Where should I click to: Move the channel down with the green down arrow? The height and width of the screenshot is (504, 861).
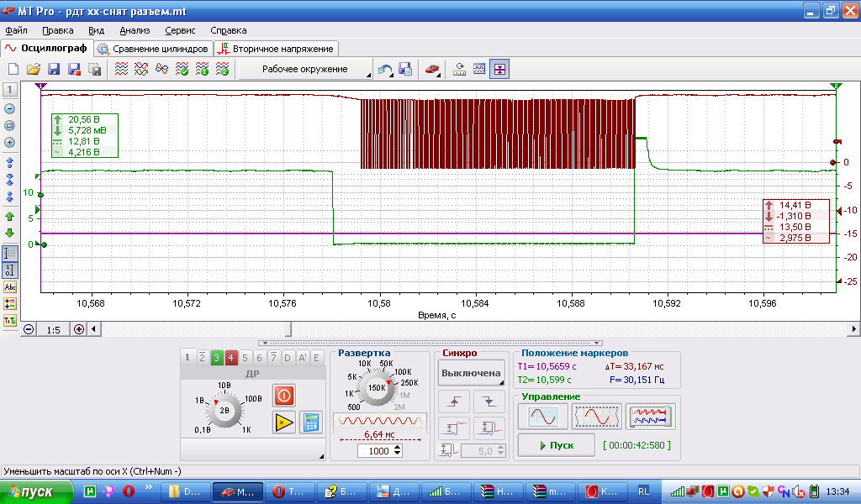9,233
